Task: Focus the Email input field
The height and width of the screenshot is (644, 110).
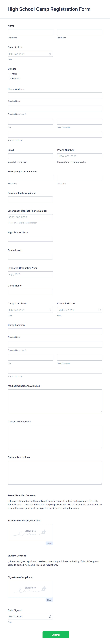Action: pyautogui.click(x=30, y=156)
